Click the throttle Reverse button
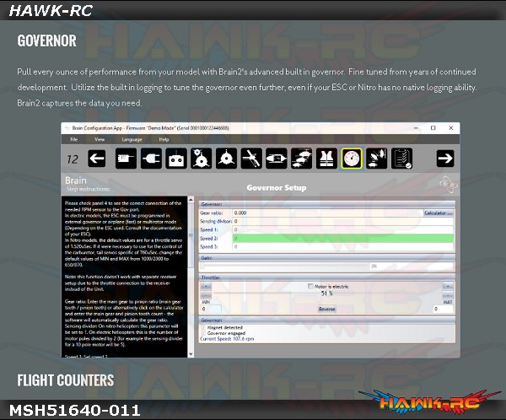 327,309
